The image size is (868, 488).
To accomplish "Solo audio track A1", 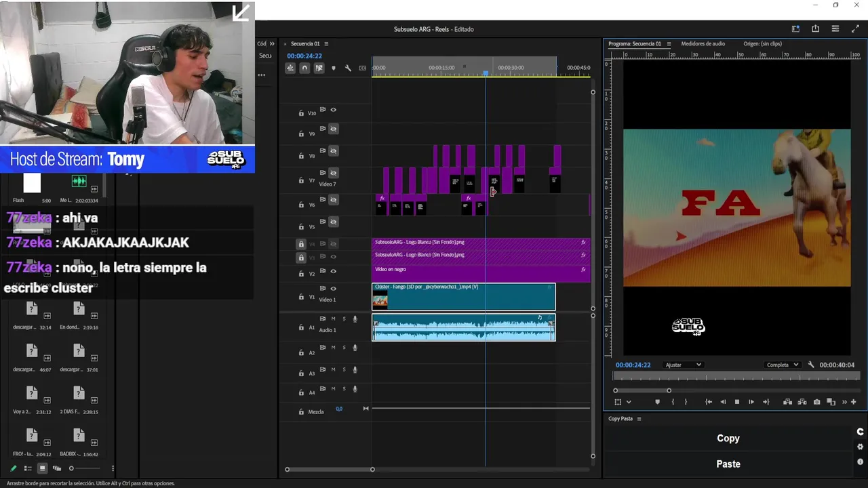I will (344, 319).
